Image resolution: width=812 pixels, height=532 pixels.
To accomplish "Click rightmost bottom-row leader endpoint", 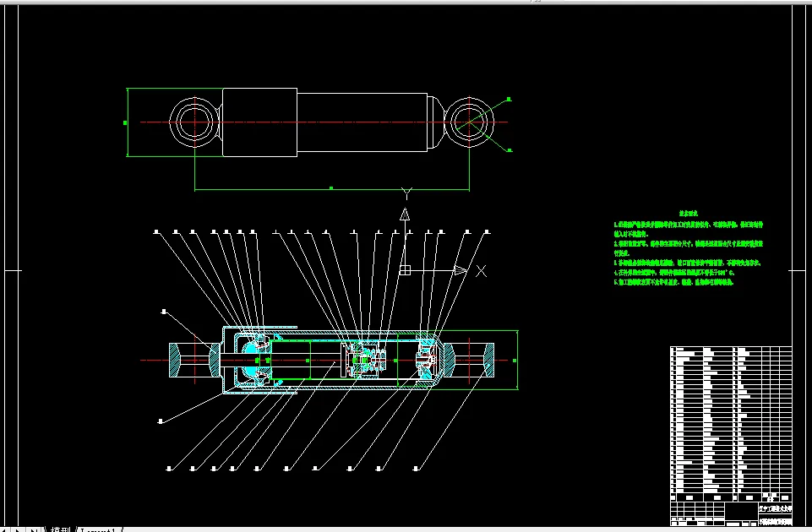I will 416,469.
